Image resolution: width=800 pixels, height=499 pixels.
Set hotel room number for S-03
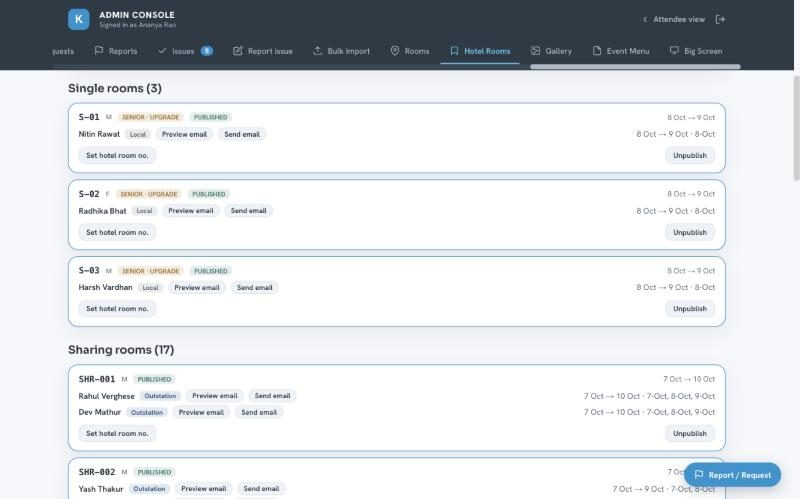coord(117,309)
